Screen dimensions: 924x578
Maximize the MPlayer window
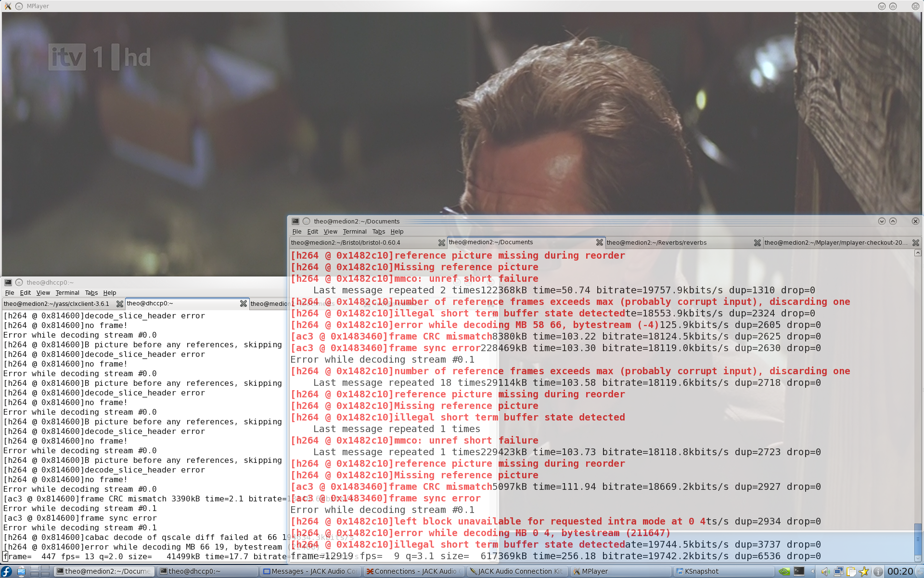coord(893,6)
